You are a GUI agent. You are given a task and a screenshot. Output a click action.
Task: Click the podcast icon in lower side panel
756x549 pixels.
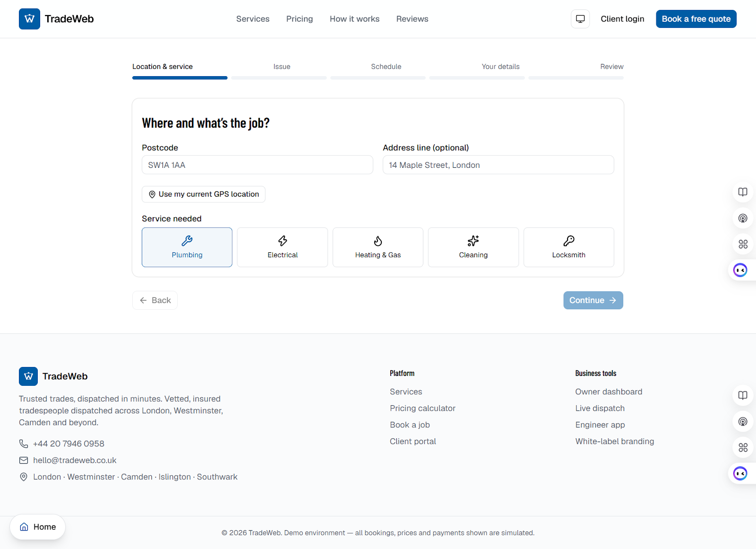click(743, 421)
